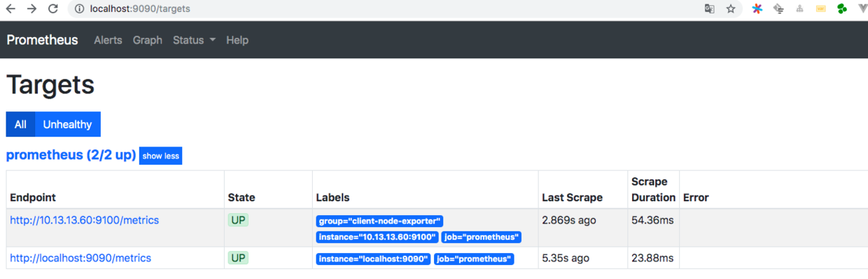Click job="prometheus" badge in 10.13.13.60 row
Viewport: 868px width, 279px height.
[x=481, y=237]
